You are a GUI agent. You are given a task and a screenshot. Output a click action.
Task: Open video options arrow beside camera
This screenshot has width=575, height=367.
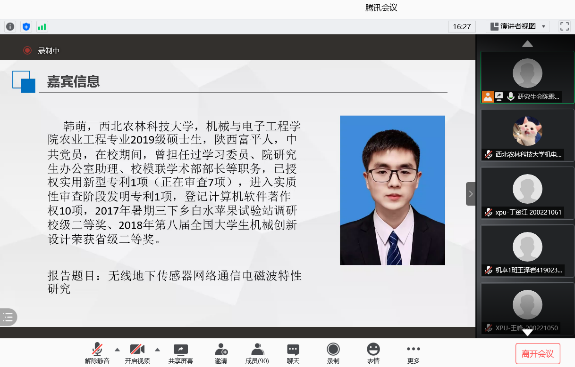click(157, 350)
